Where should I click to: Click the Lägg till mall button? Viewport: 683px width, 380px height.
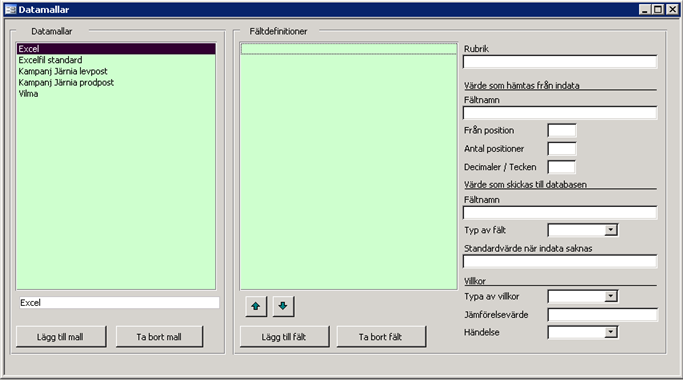point(61,337)
